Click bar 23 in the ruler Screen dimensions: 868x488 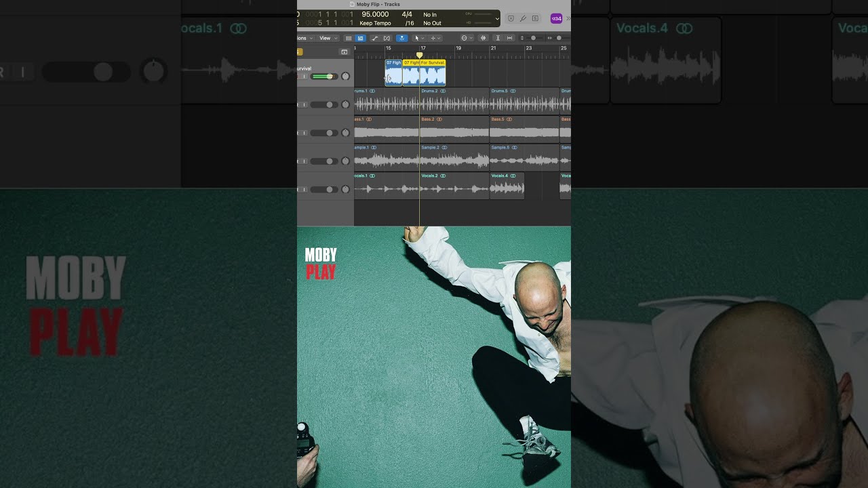click(529, 48)
